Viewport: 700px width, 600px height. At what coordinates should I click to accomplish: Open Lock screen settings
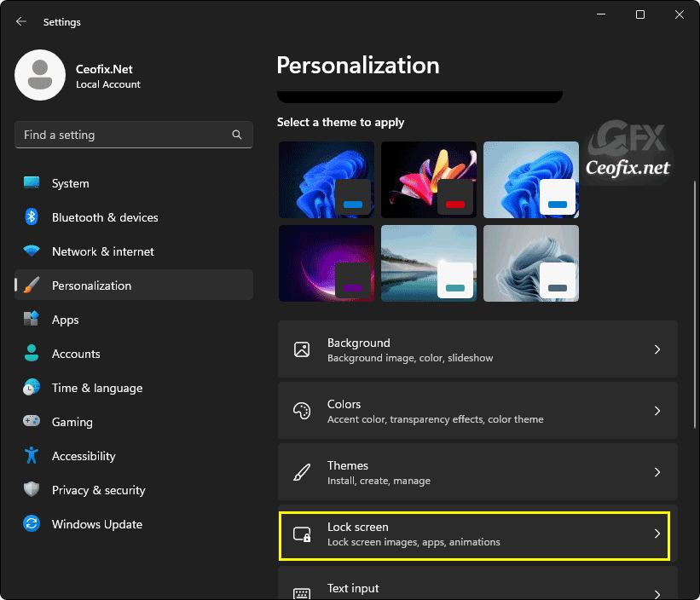[475, 535]
